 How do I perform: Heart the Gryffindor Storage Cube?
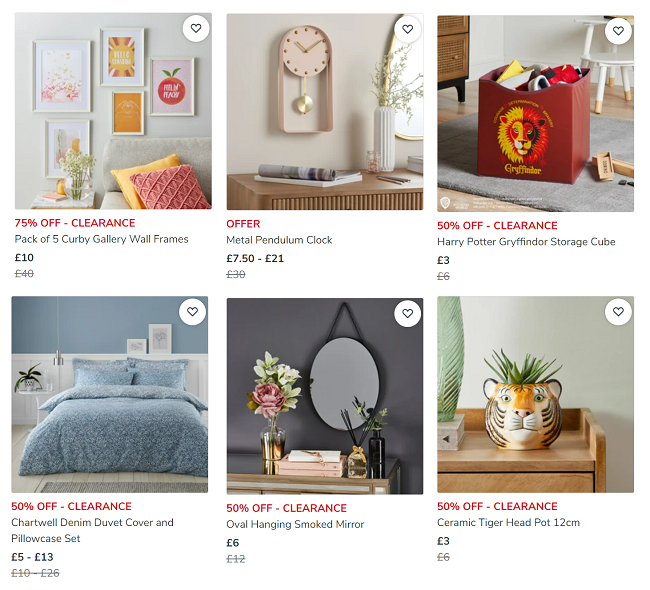(x=618, y=31)
